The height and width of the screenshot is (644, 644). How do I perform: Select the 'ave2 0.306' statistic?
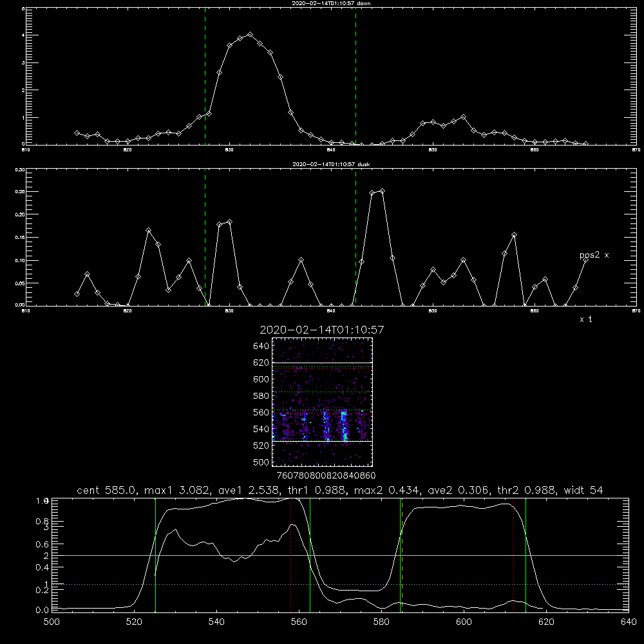[459, 490]
